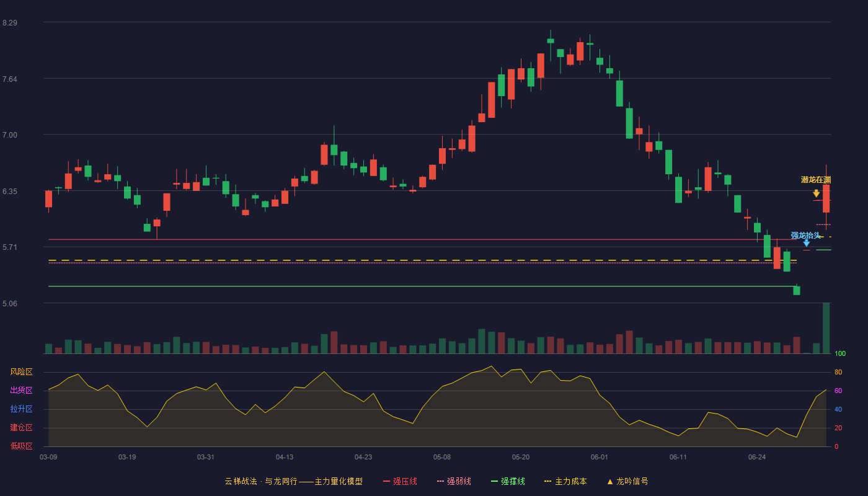Click the blue 强龙抬头 down-arrow marker
The height and width of the screenshot is (496, 868).
tap(806, 243)
